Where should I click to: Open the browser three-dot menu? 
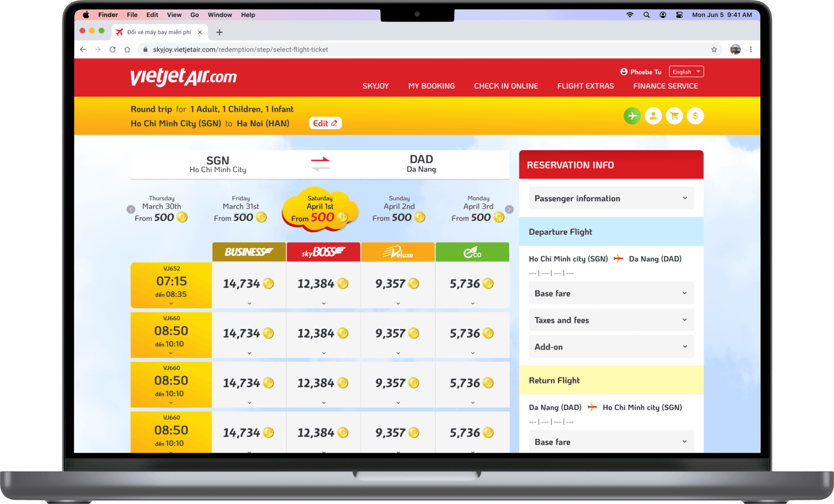pyautogui.click(x=751, y=49)
